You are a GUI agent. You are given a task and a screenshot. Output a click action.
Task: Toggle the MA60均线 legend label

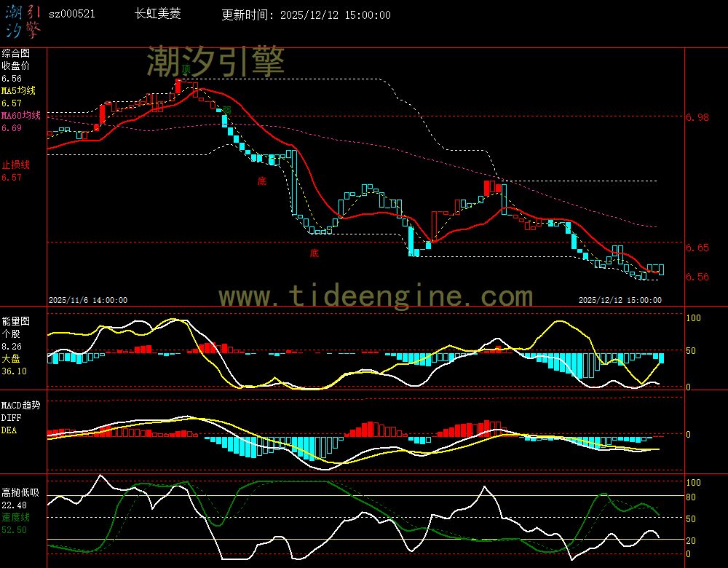(x=20, y=116)
